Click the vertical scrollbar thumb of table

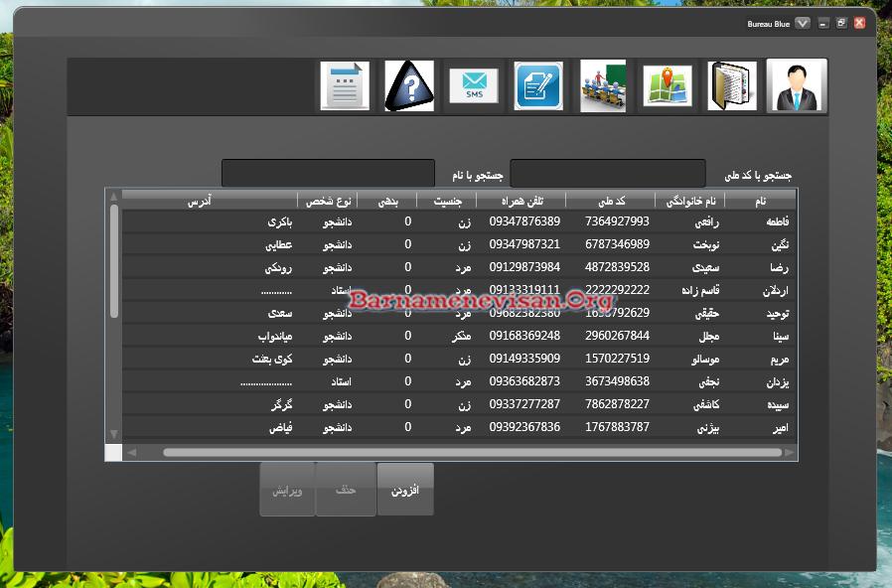tap(114, 261)
